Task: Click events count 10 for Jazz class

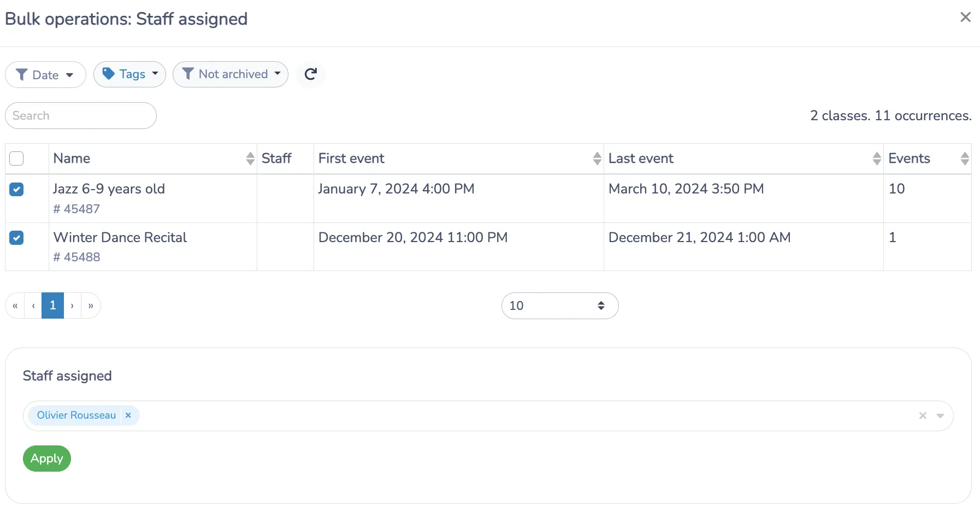Action: point(896,189)
